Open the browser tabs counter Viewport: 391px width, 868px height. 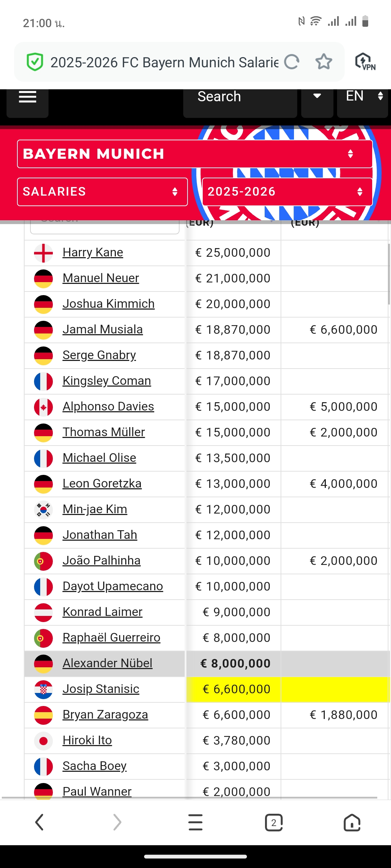click(x=274, y=822)
